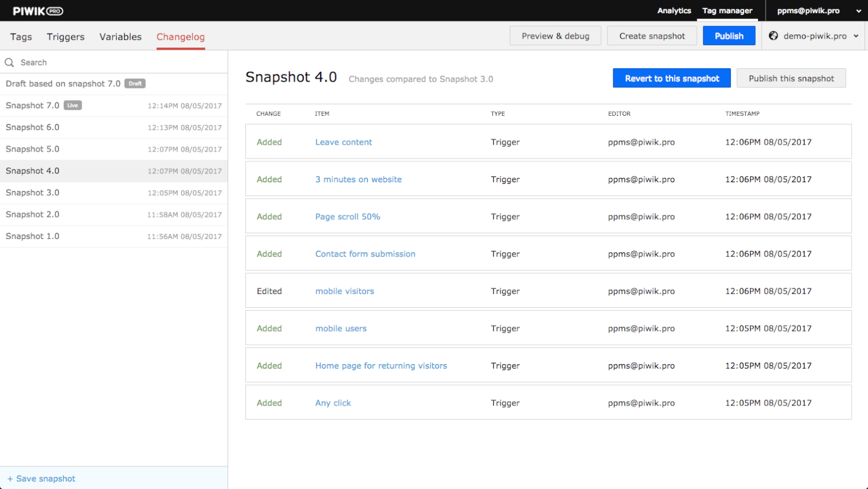Open the Variables tab
Image resolution: width=868 pixels, height=489 pixels.
[120, 36]
